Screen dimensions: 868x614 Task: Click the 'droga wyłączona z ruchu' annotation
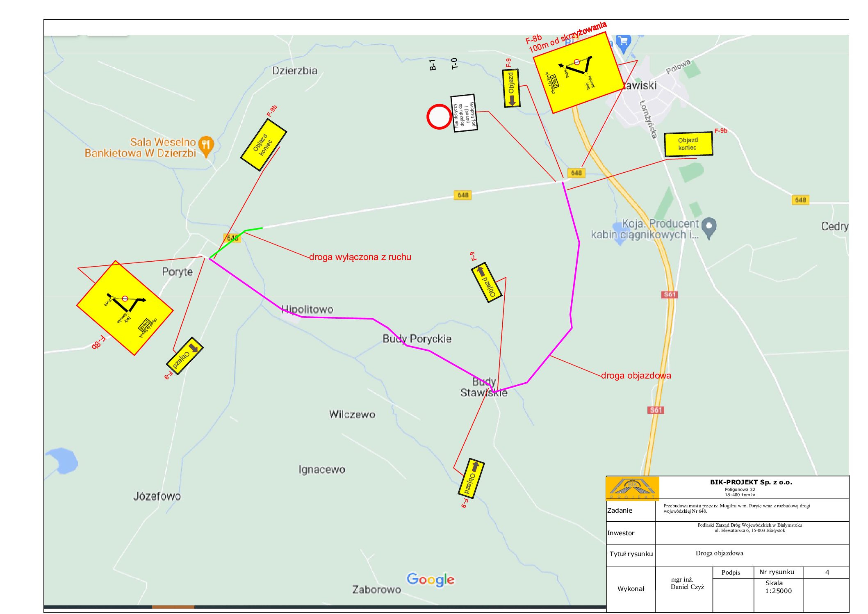pyautogui.click(x=360, y=257)
